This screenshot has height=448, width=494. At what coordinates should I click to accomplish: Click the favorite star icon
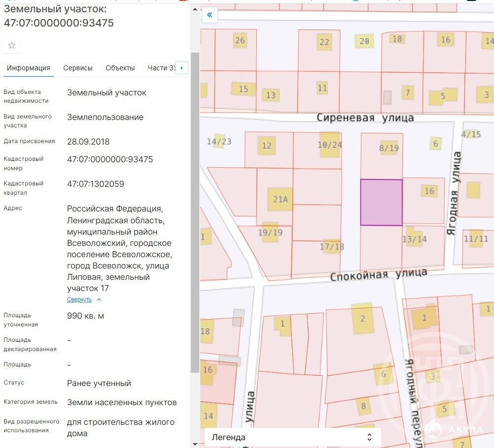click(12, 45)
